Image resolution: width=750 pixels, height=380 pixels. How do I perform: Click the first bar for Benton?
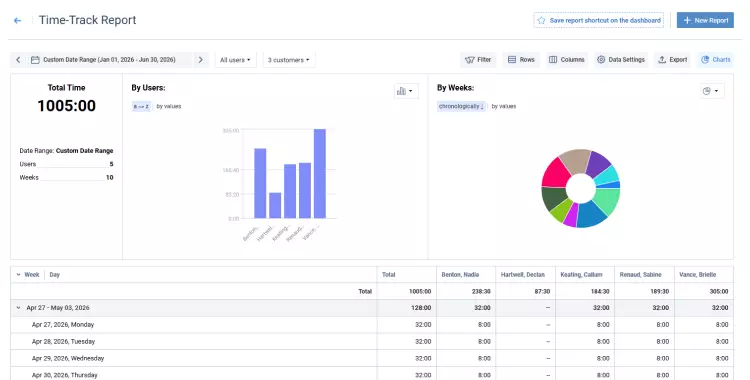tap(260, 183)
